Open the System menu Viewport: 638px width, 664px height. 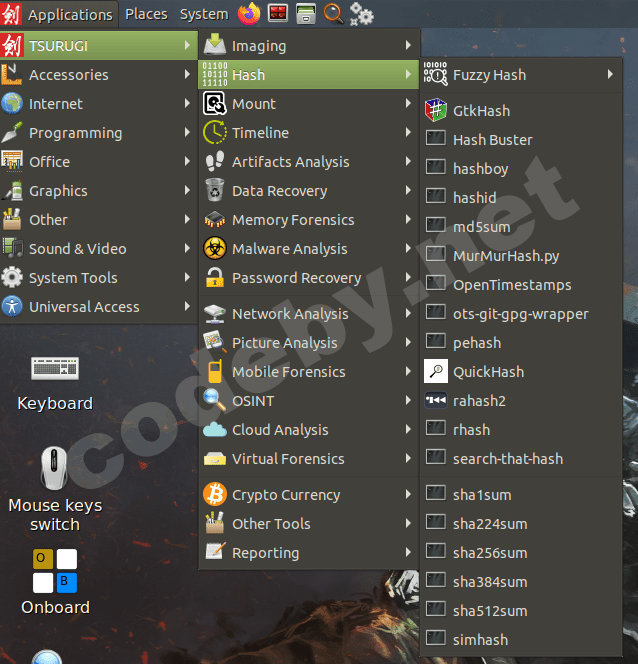click(x=204, y=14)
